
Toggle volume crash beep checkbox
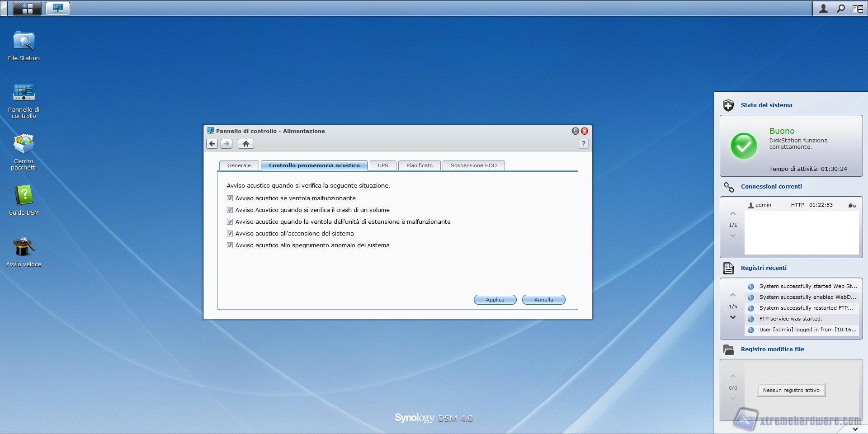point(230,210)
